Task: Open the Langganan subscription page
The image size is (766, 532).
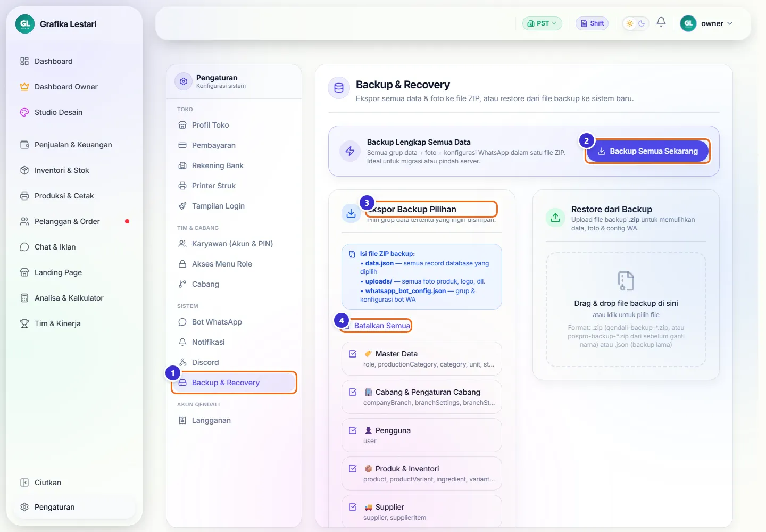Action: [x=234, y=420]
